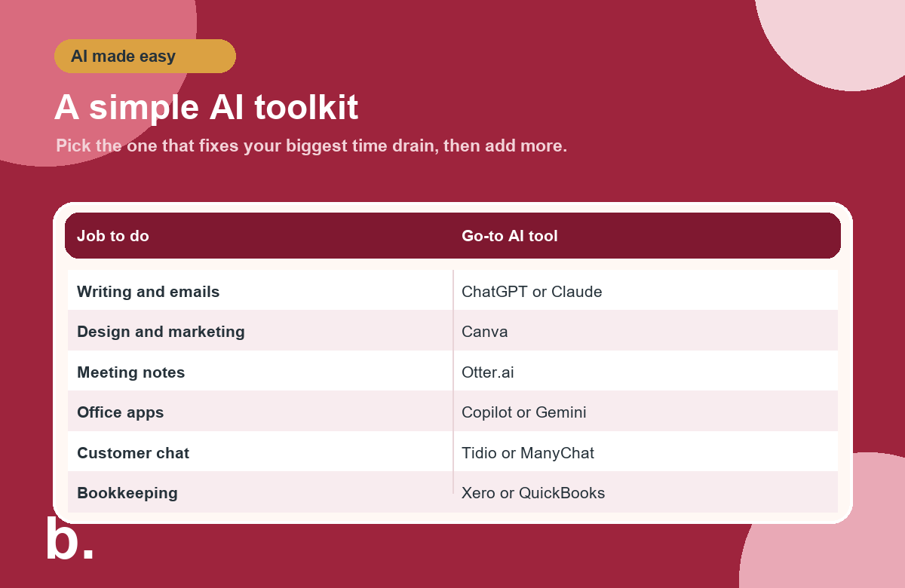Viewport: 905px width, 588px height.
Task: Select the 'Bookkeeping' cell
Action: point(260,492)
